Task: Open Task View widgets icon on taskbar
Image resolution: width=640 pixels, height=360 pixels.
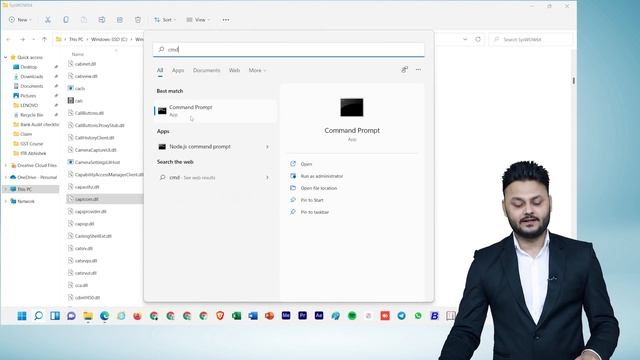Action: pos(55,316)
